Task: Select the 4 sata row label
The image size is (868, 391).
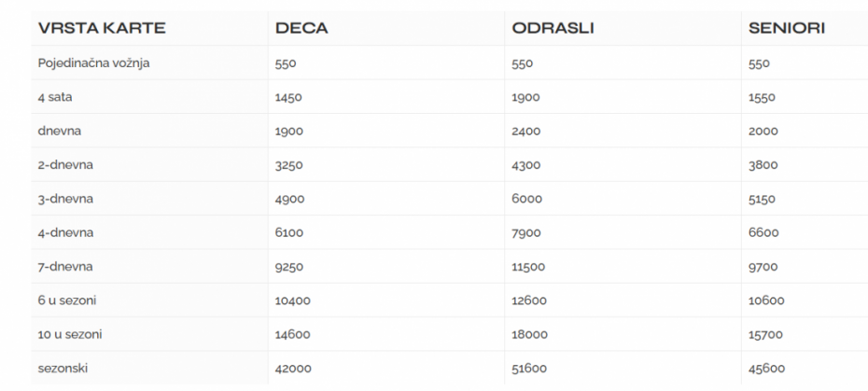Action: pyautogui.click(x=54, y=97)
